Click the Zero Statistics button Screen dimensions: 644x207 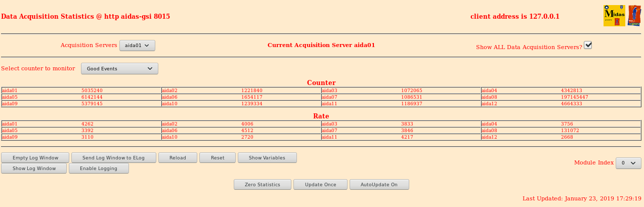click(263, 185)
